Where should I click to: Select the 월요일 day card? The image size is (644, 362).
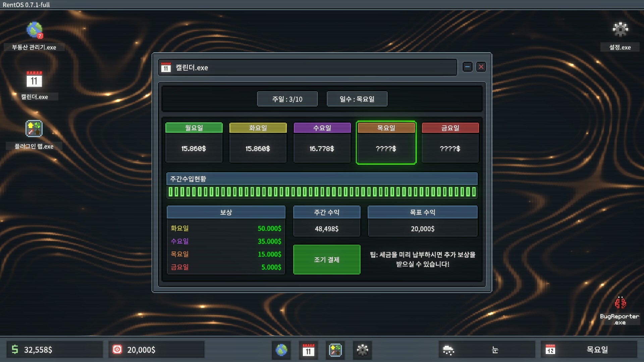click(x=194, y=143)
